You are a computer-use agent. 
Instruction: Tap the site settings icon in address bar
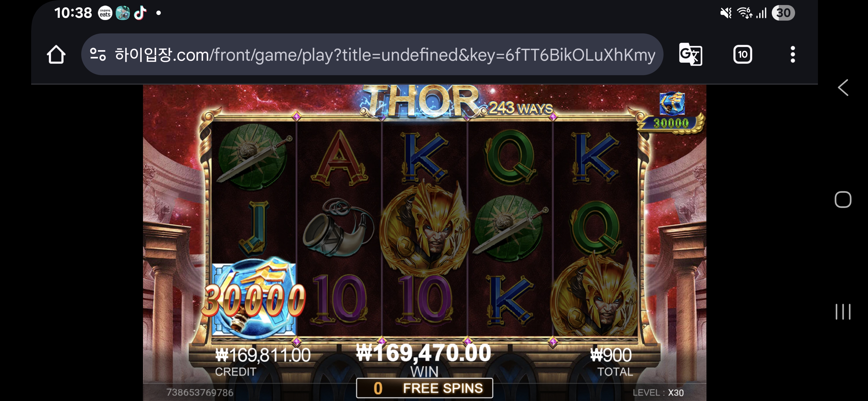[x=98, y=54]
